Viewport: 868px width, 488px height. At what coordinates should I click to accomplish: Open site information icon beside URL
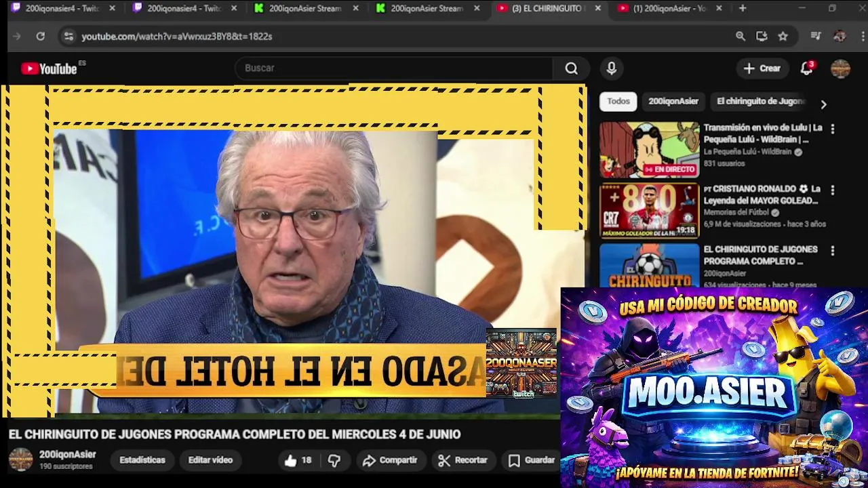68,37
